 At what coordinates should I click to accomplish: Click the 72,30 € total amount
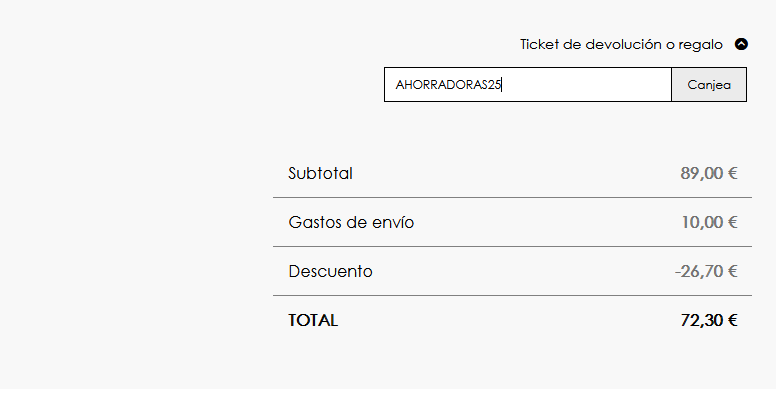[709, 320]
